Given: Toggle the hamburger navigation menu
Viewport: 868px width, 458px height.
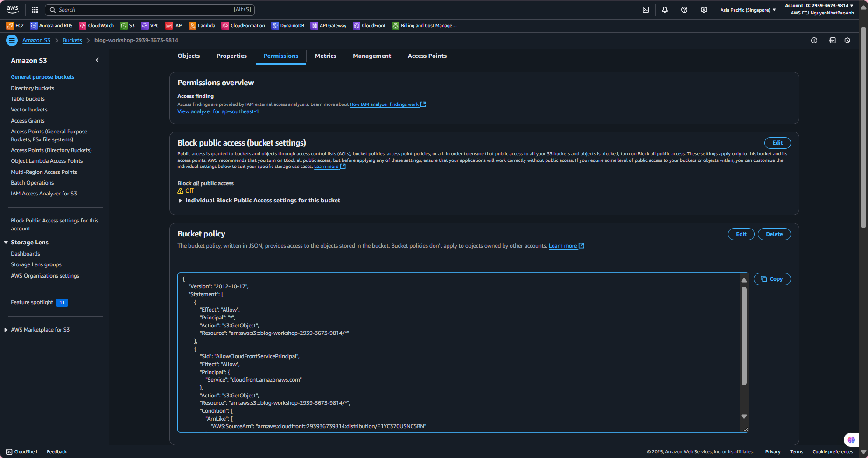Looking at the screenshot, I should coord(12,41).
